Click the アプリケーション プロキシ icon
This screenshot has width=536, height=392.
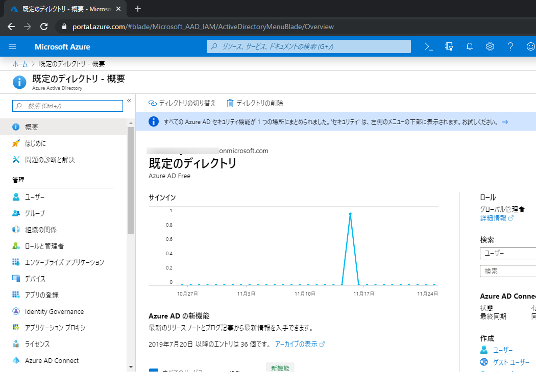click(x=16, y=327)
